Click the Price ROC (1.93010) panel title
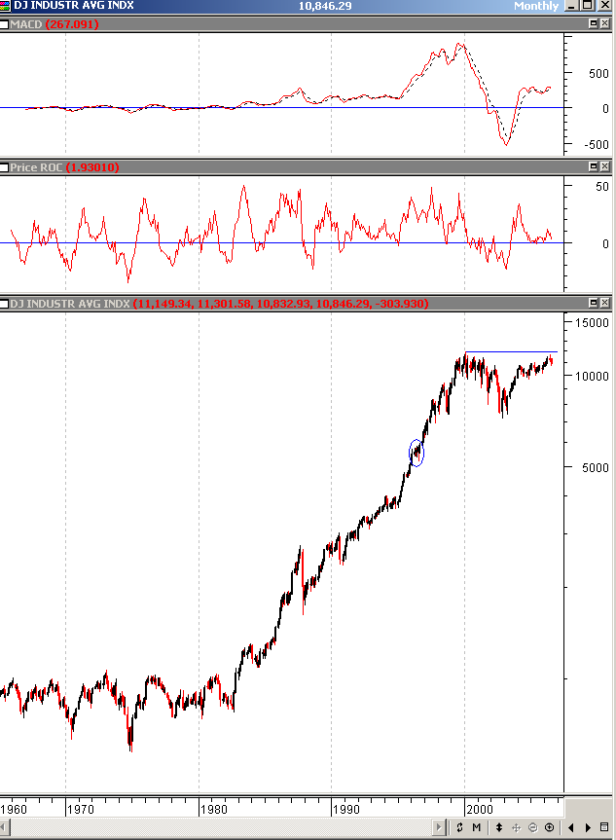Viewport: 616px width, 840px height. click(64, 167)
